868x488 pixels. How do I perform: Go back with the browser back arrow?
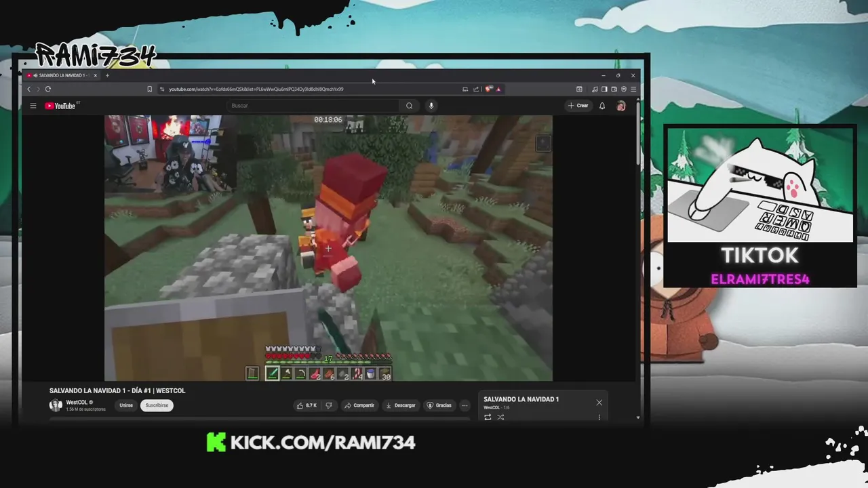pyautogui.click(x=28, y=89)
